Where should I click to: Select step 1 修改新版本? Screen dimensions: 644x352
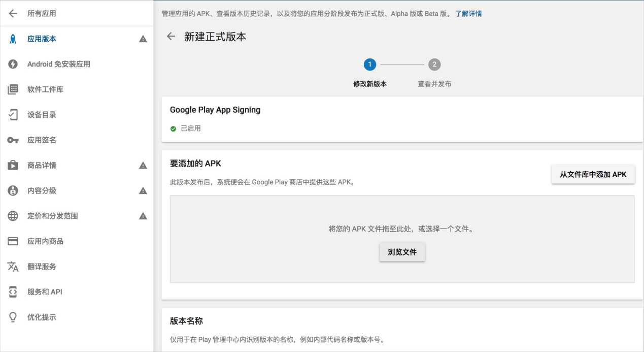point(369,65)
